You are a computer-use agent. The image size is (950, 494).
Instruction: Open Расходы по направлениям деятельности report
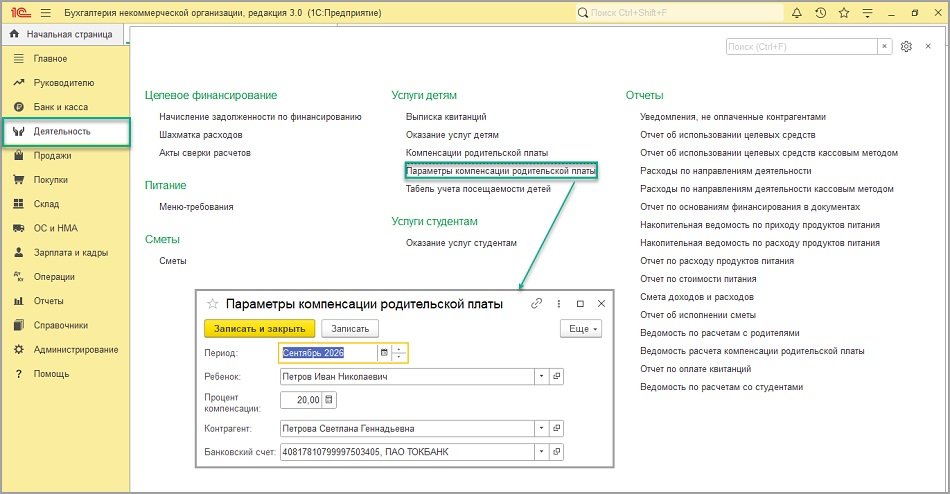coord(725,171)
